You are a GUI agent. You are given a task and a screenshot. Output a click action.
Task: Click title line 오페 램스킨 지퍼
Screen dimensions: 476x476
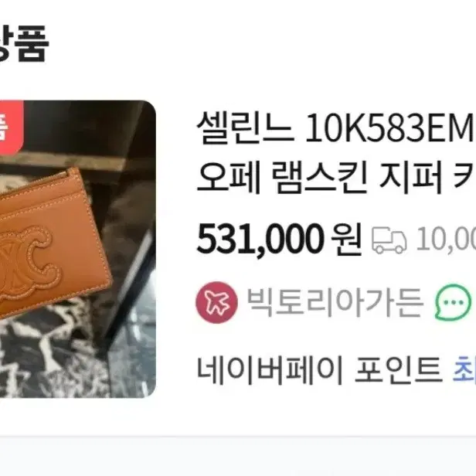pos(319,178)
